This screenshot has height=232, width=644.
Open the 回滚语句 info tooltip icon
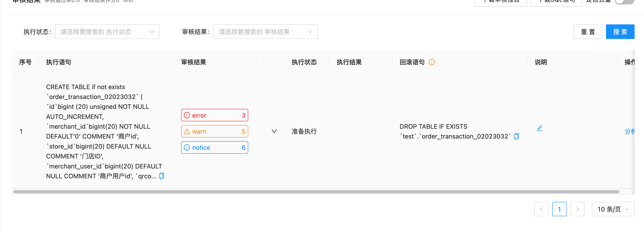coord(432,62)
